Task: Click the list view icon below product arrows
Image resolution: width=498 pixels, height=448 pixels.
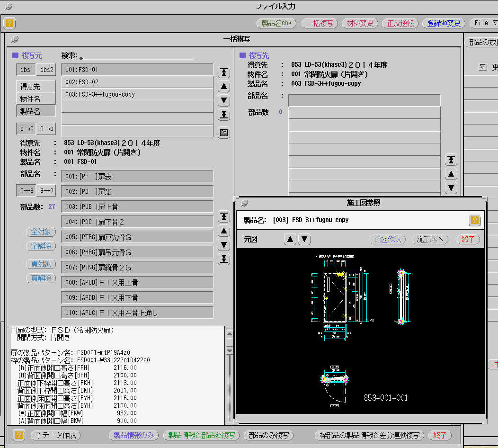Action: [x=224, y=133]
